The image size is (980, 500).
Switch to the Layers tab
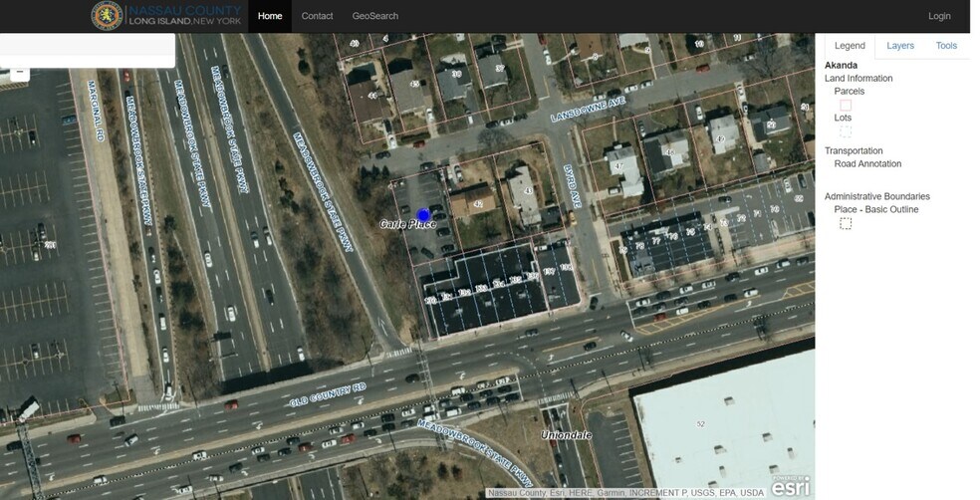click(x=900, y=46)
